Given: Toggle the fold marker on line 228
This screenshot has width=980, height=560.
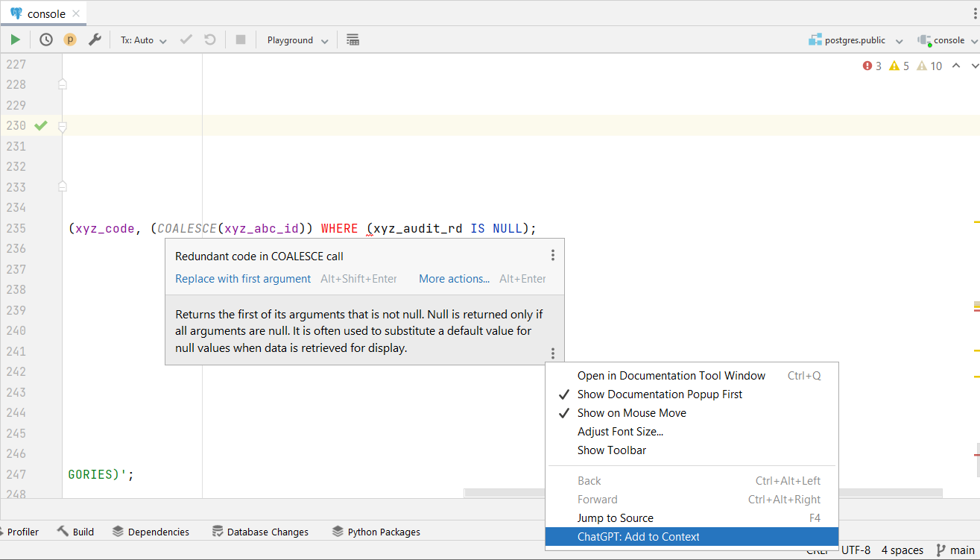Looking at the screenshot, I should pos(63,84).
